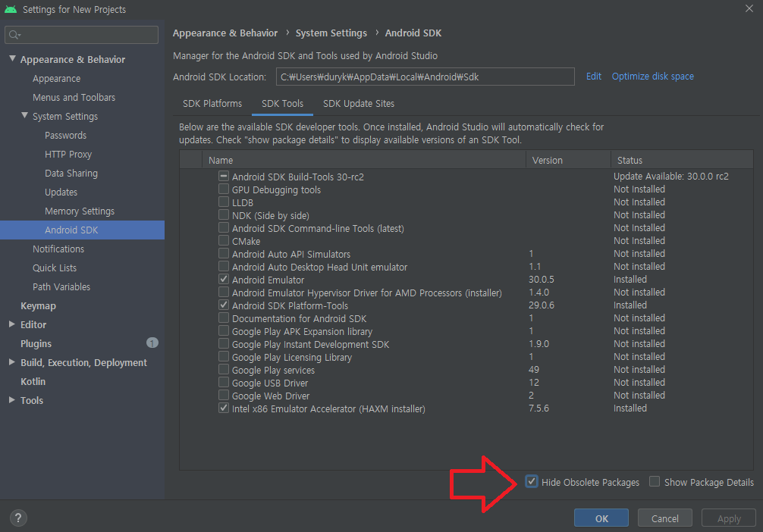Expand the Editor section arrow
The width and height of the screenshot is (763, 532).
11,324
